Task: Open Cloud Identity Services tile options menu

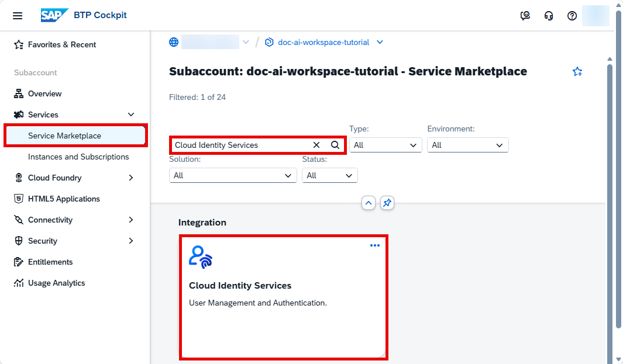Action: click(374, 245)
